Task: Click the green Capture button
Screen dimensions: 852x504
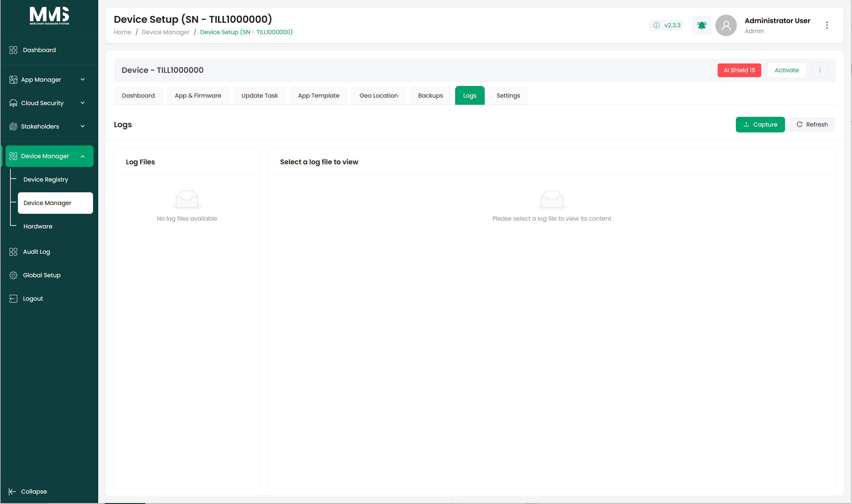Action: pyautogui.click(x=760, y=124)
